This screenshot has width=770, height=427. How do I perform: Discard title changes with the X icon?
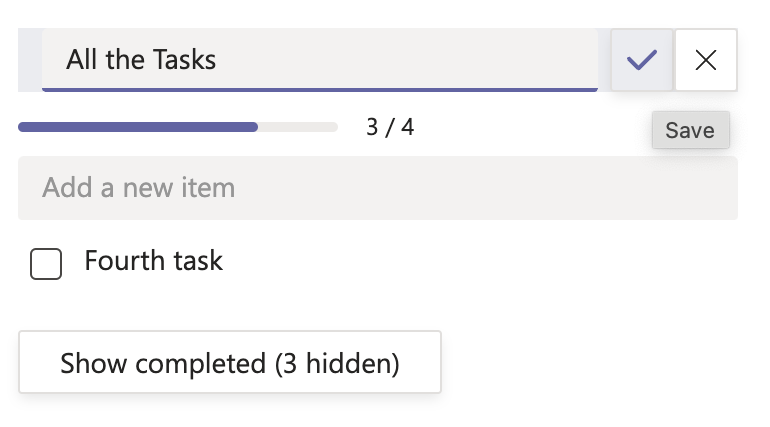pyautogui.click(x=706, y=60)
